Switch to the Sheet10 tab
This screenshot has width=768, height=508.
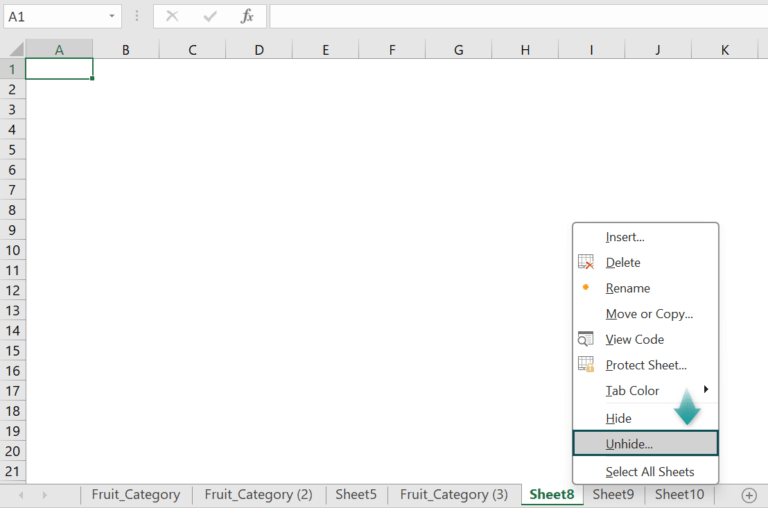coord(679,495)
